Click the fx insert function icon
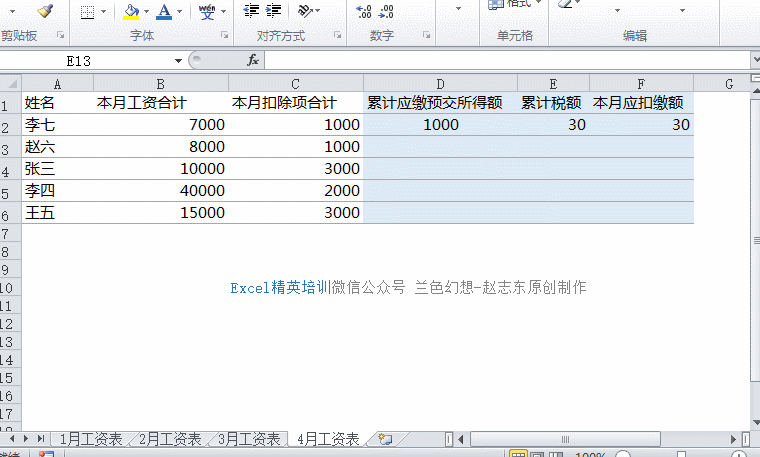This screenshot has height=457, width=760. coord(253,60)
